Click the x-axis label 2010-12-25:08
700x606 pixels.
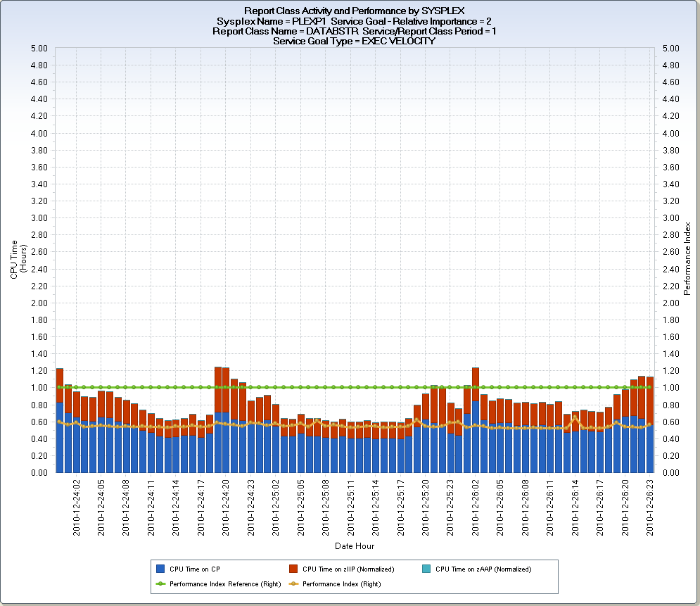326,508
